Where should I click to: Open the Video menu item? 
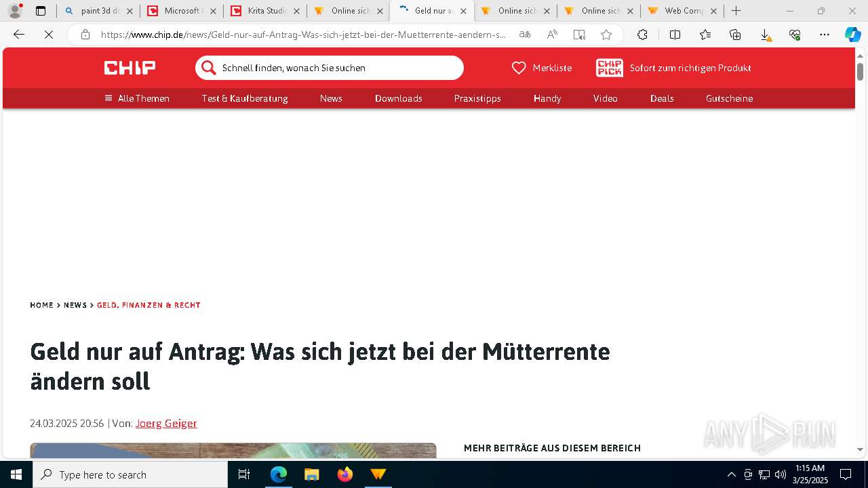tap(606, 98)
